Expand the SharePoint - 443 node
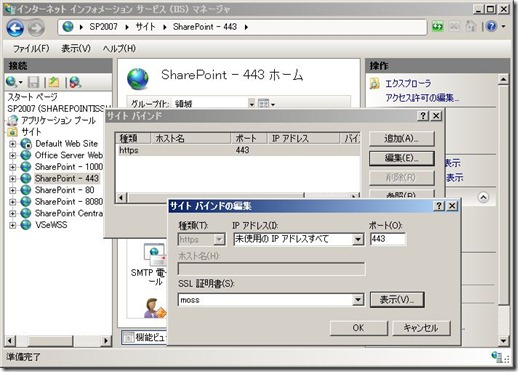The height and width of the screenshot is (372, 518). click(12, 178)
